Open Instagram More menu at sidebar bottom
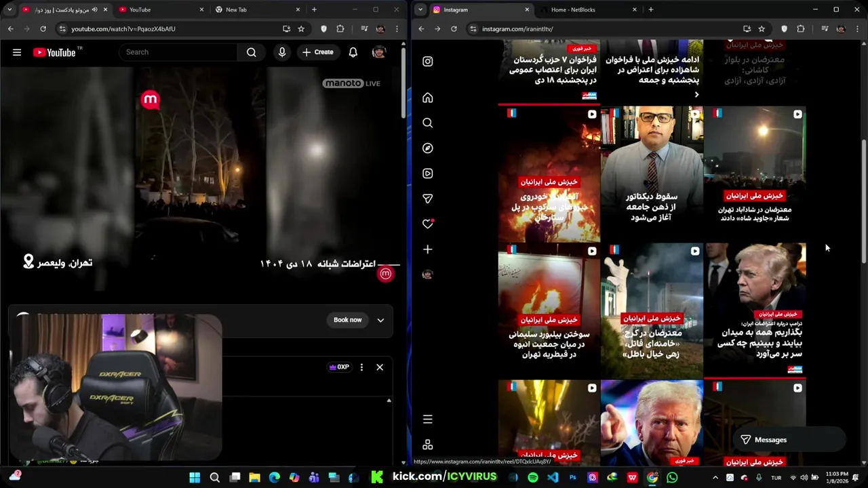Screen dimensions: 868x488 428,420
